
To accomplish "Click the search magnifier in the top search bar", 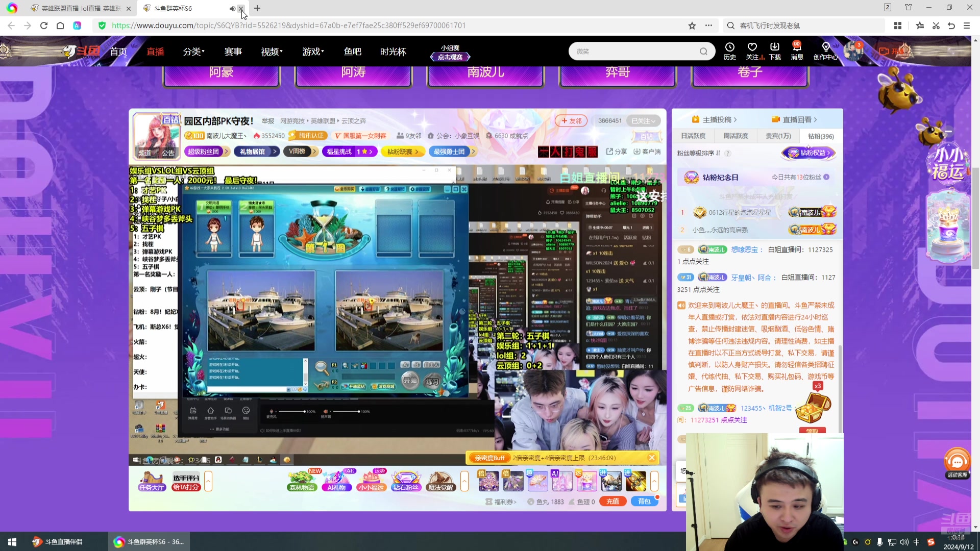I will coord(704,51).
